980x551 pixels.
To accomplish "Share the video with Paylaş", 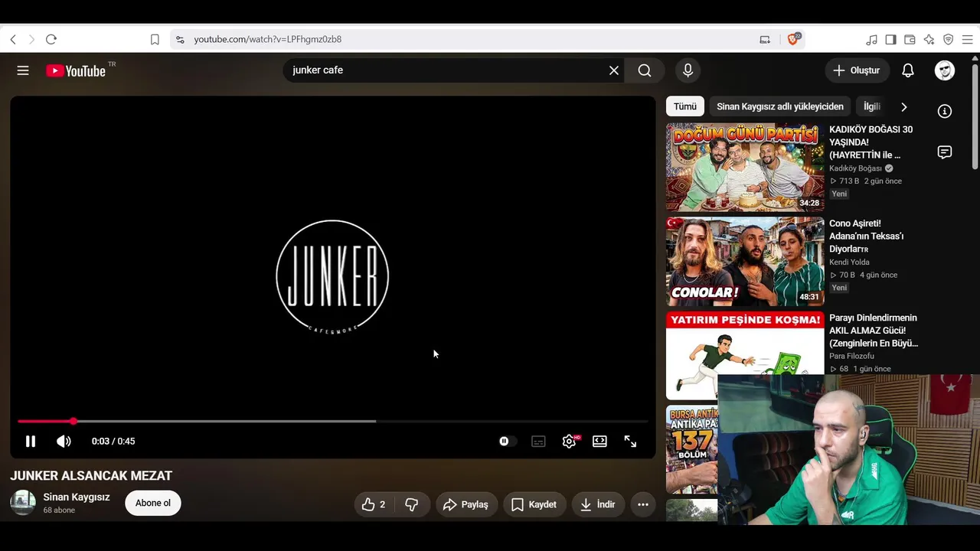I will pos(467,504).
